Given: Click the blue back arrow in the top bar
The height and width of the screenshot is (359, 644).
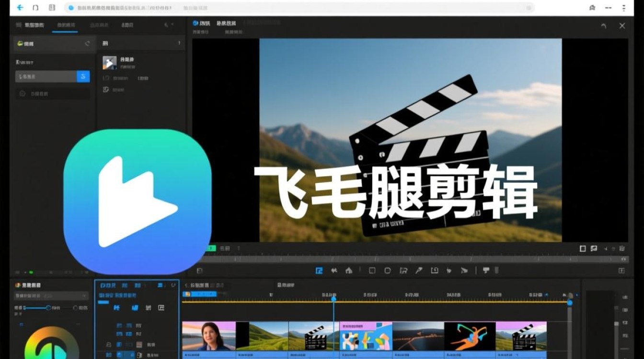Looking at the screenshot, I should pos(20,8).
